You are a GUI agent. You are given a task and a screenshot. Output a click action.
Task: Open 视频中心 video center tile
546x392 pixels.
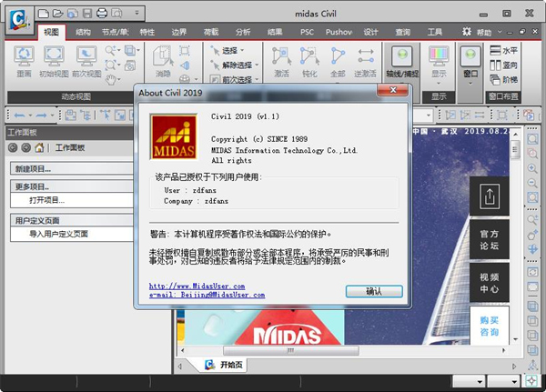tap(490, 283)
